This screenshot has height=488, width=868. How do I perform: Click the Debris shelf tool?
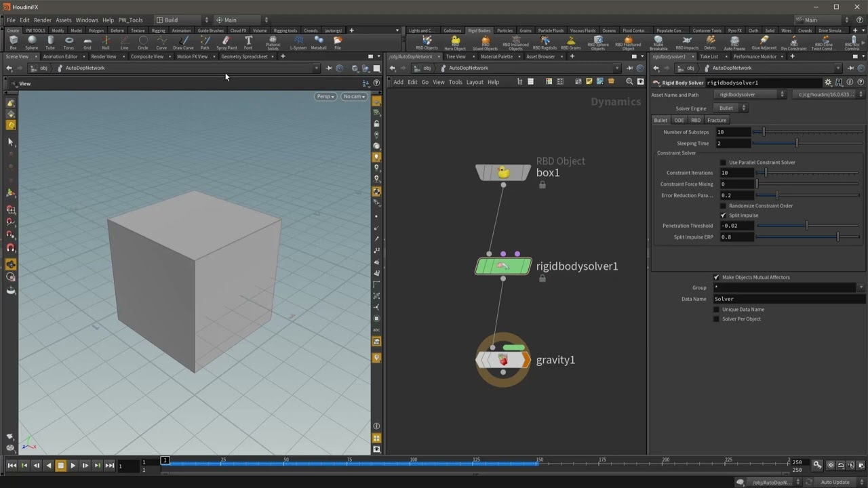[710, 43]
